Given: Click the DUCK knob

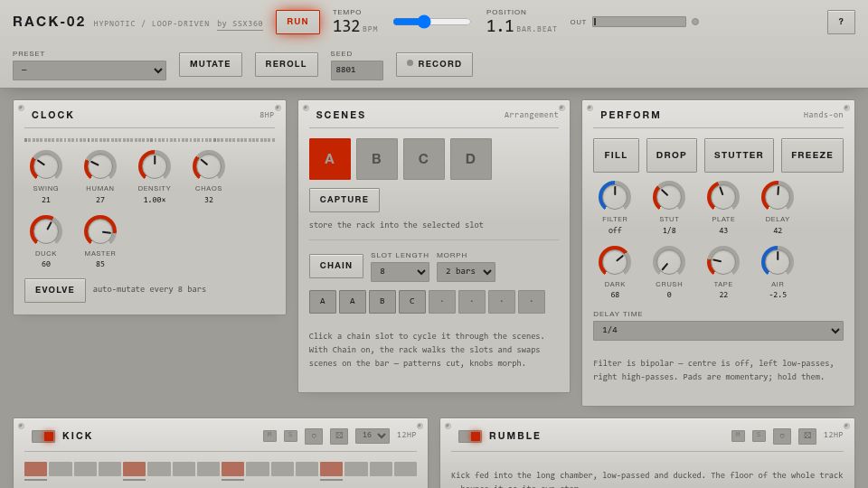Looking at the screenshot, I should coord(45,230).
